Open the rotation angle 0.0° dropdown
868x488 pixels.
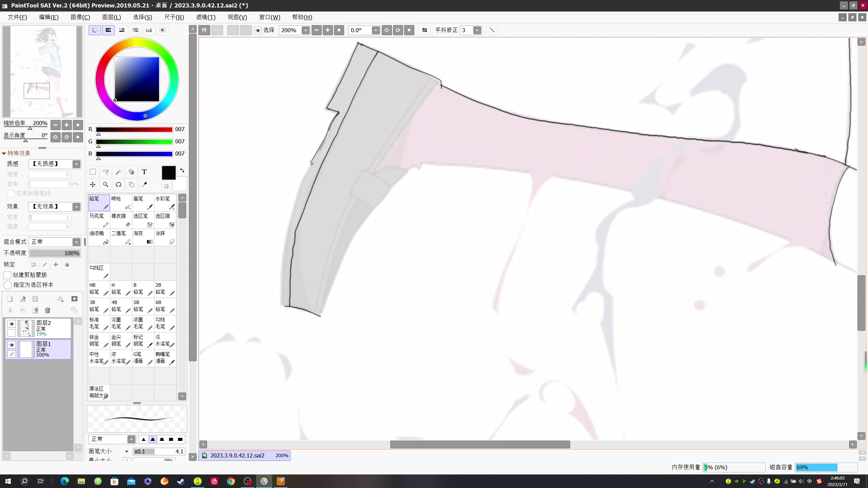[x=375, y=30]
